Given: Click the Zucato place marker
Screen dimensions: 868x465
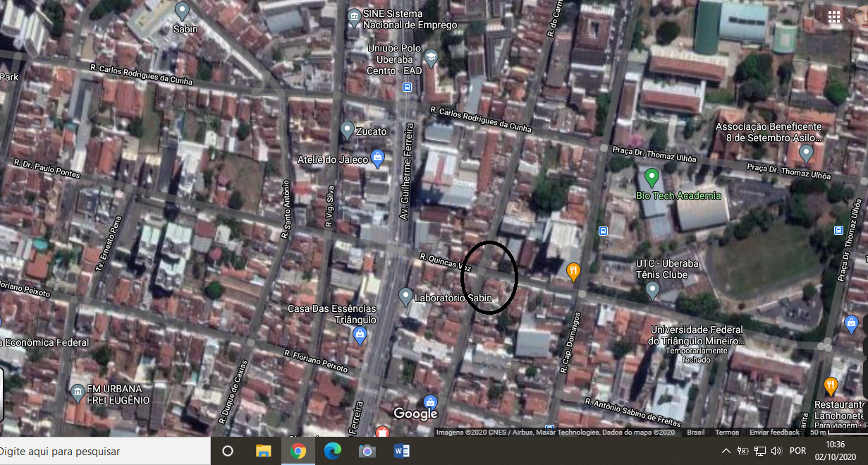Looking at the screenshot, I should tap(346, 129).
